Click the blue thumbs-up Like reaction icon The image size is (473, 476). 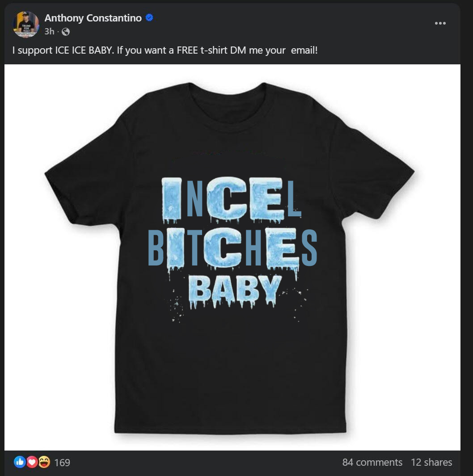(x=20, y=462)
